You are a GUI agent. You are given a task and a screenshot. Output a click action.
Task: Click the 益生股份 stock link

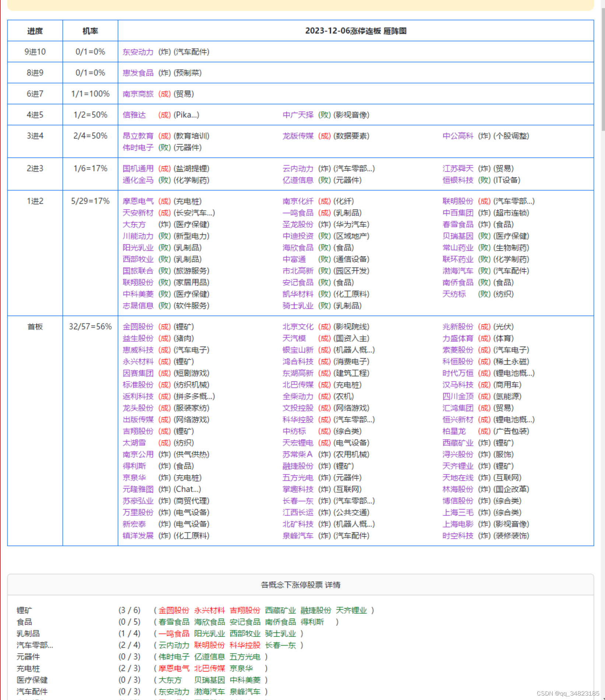pyautogui.click(x=138, y=338)
